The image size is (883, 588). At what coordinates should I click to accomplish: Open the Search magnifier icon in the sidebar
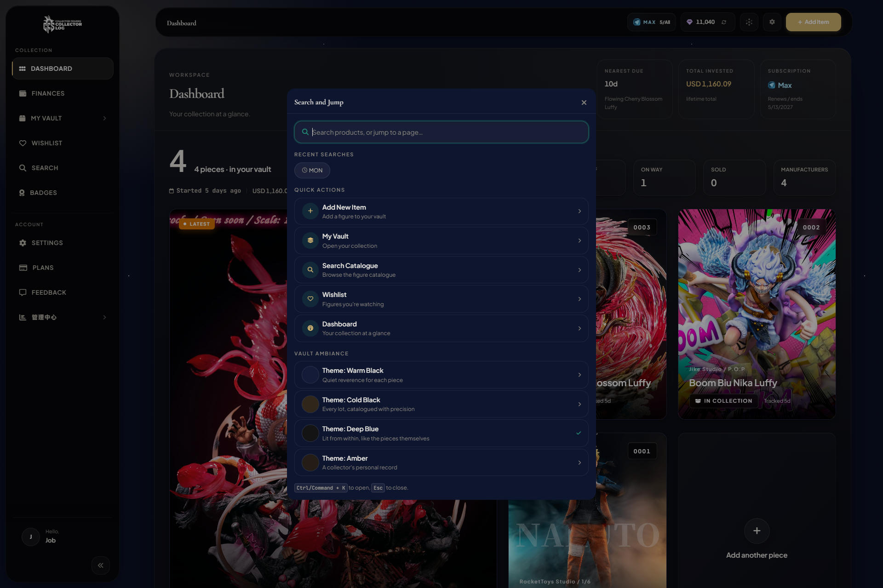pyautogui.click(x=23, y=168)
